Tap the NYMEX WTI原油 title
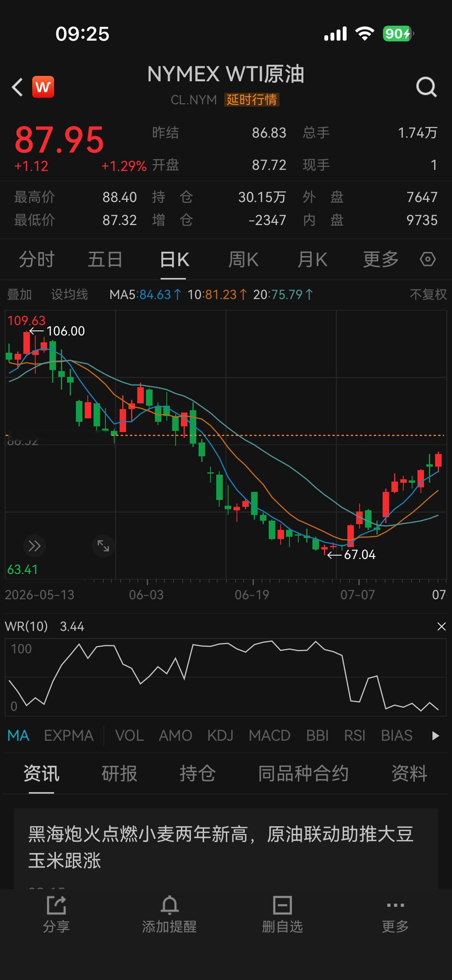Viewport: 452px width, 980px height. 226,74
